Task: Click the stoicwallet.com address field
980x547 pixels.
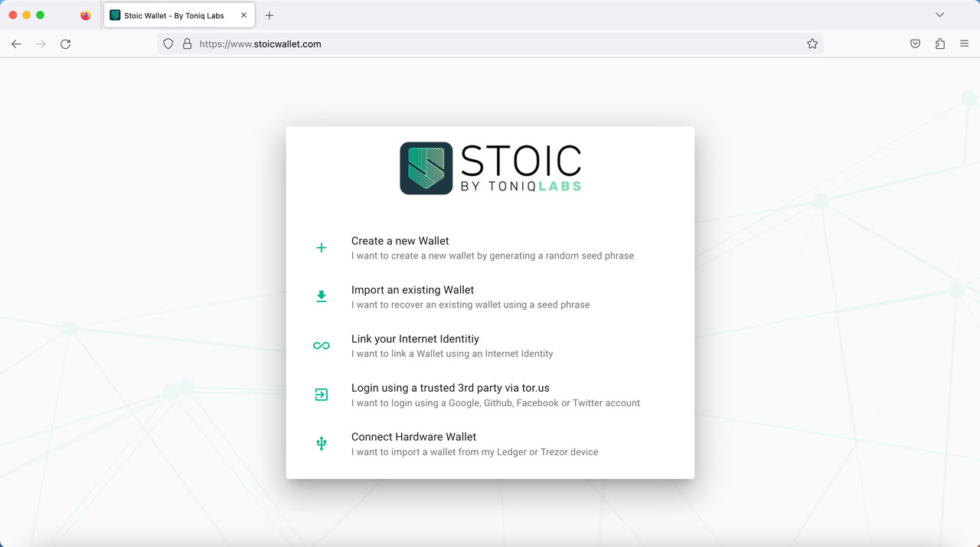Action: tap(490, 44)
